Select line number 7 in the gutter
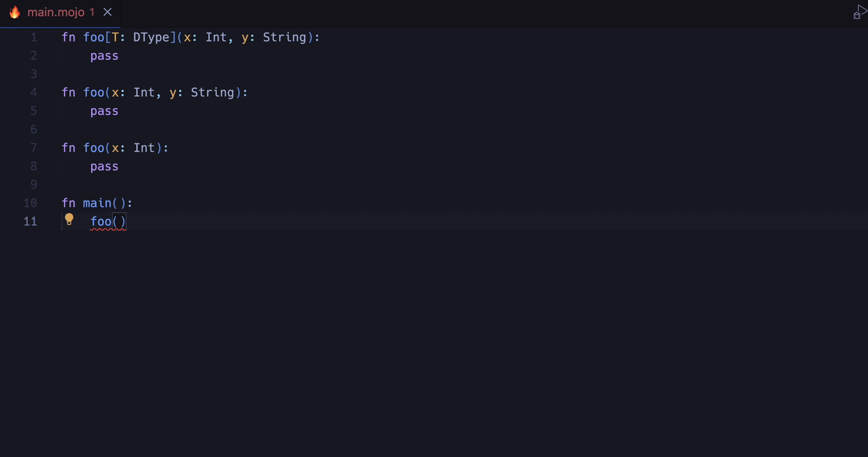Image resolution: width=868 pixels, height=457 pixels. pyautogui.click(x=33, y=147)
